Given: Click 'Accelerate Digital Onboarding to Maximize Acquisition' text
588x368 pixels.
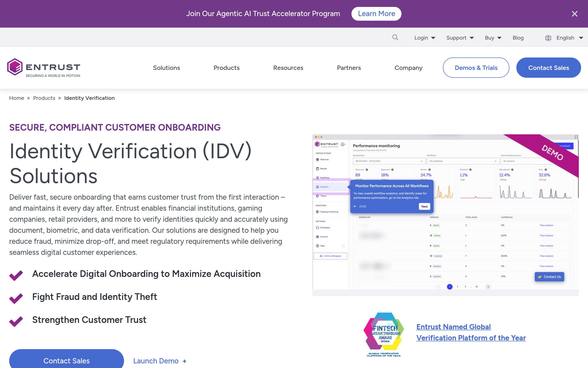Looking at the screenshot, I should tap(146, 274).
